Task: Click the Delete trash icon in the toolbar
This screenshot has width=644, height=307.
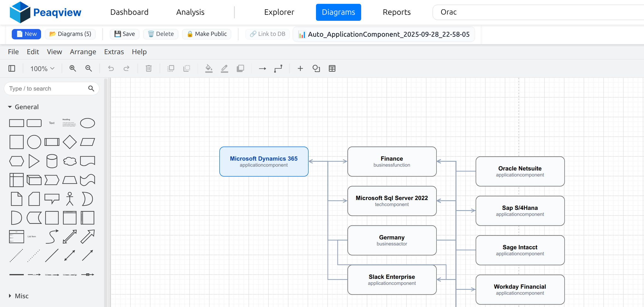Action: 149,68
